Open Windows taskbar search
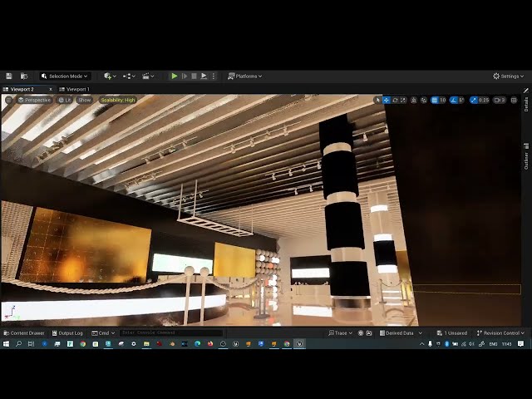The width and height of the screenshot is (532, 399). (18, 343)
